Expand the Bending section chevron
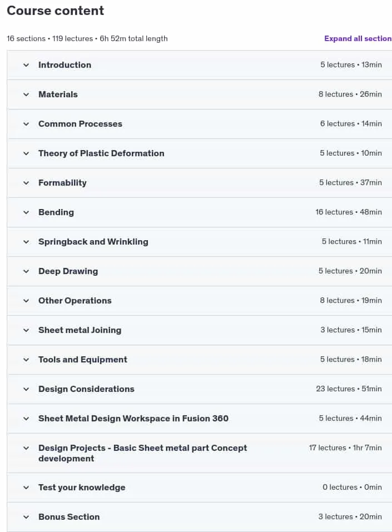The height and width of the screenshot is (532, 392). click(26, 212)
